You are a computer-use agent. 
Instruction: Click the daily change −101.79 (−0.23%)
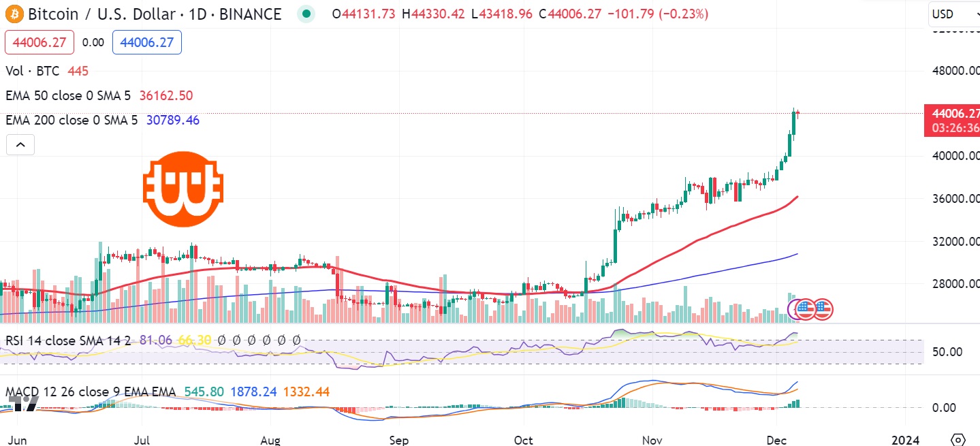tap(658, 14)
